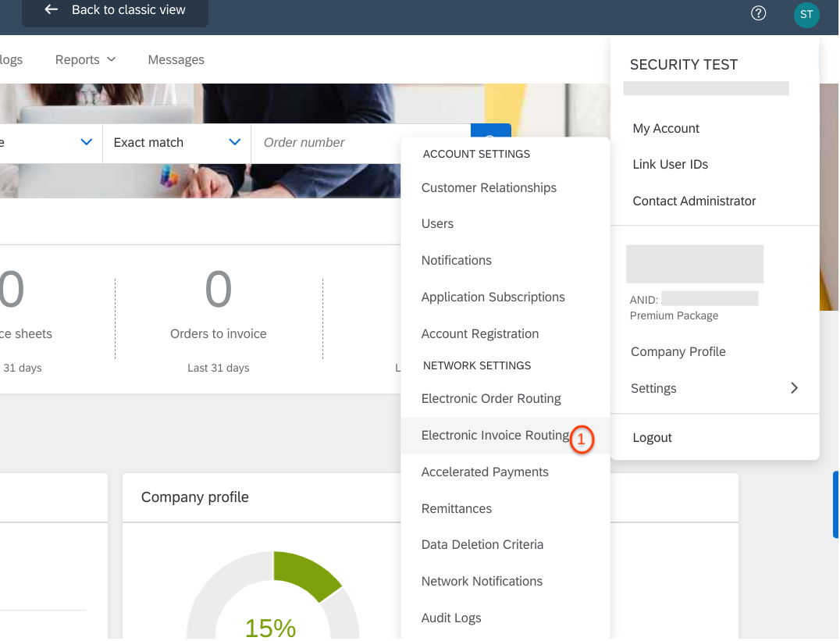This screenshot has width=840, height=641.
Task: Click the blue search button
Action: (x=491, y=130)
